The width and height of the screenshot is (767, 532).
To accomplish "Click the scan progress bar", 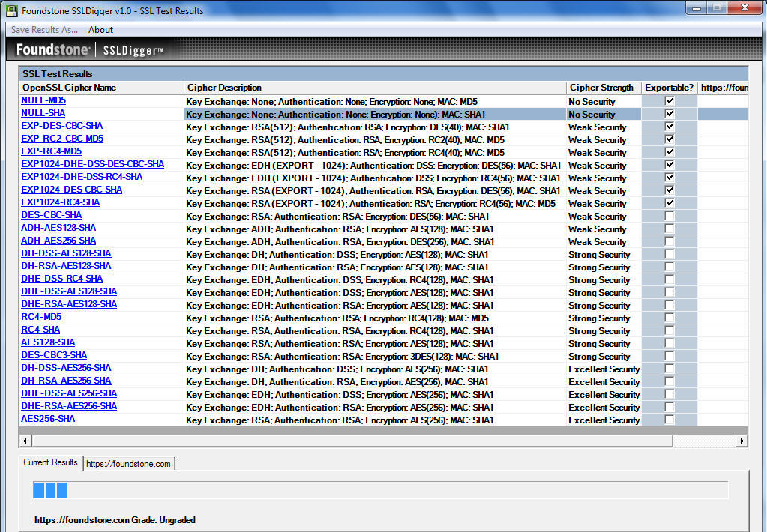I will click(380, 490).
